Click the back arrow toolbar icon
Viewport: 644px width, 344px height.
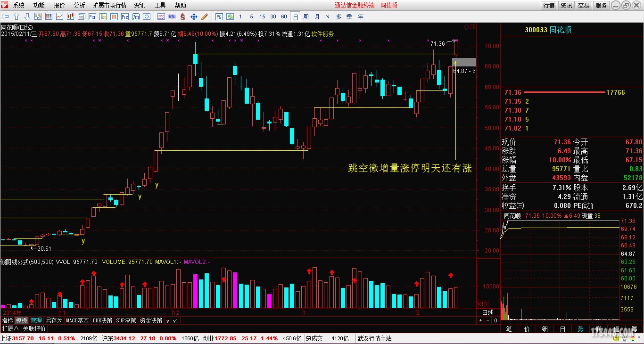(5, 16)
